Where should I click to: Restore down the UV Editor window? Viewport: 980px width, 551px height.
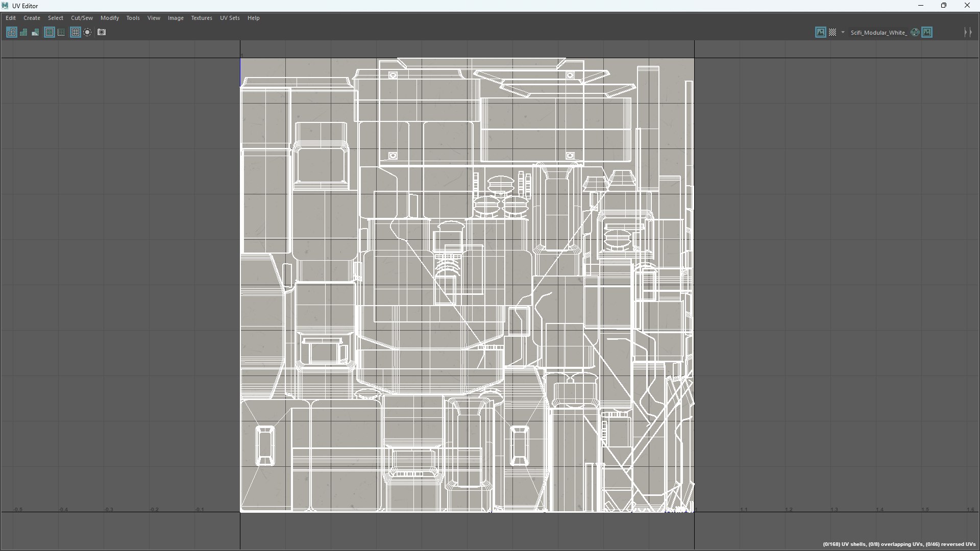tap(944, 6)
